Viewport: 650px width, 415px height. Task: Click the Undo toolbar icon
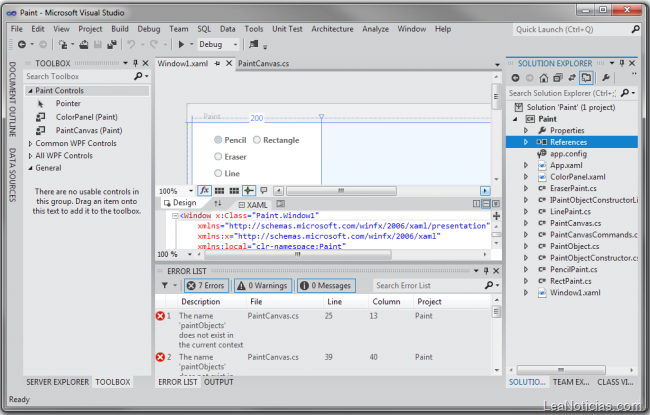tap(131, 44)
